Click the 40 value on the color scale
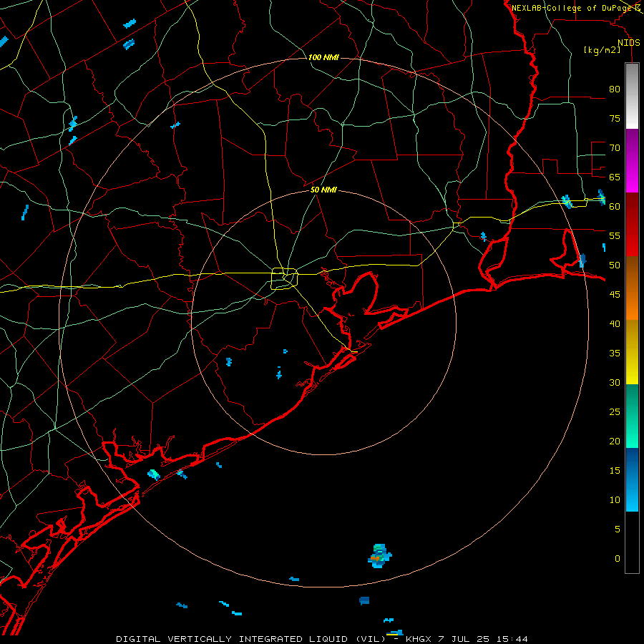The height and width of the screenshot is (644, 644). pyautogui.click(x=615, y=323)
